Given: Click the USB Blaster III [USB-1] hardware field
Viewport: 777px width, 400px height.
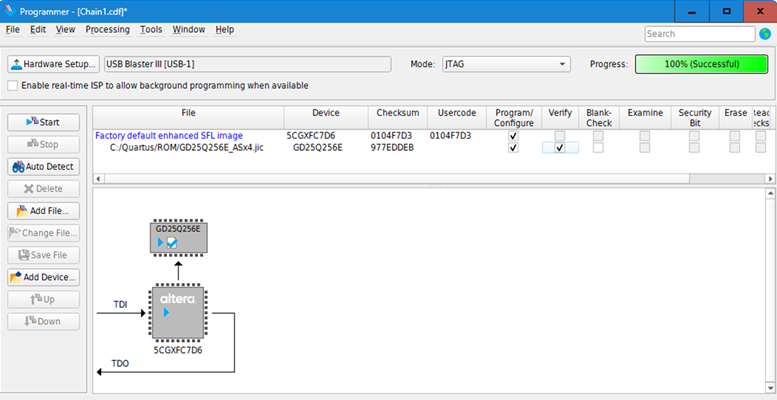Looking at the screenshot, I should click(247, 64).
